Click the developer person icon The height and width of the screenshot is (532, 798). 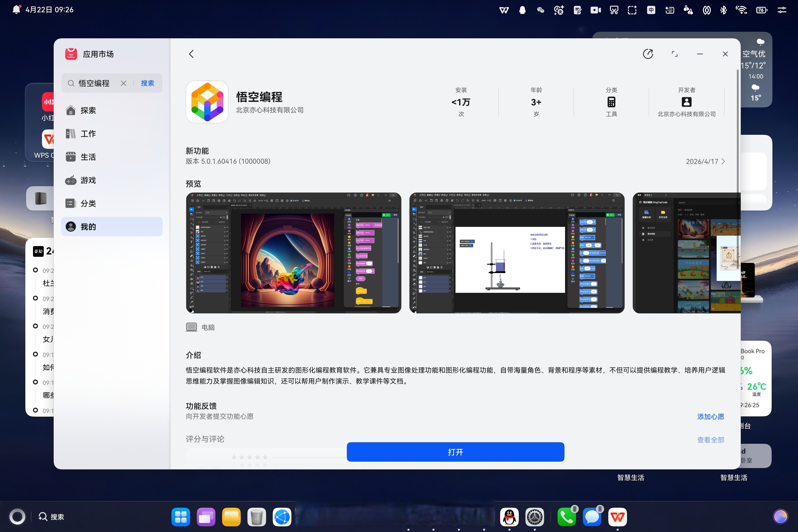click(686, 102)
